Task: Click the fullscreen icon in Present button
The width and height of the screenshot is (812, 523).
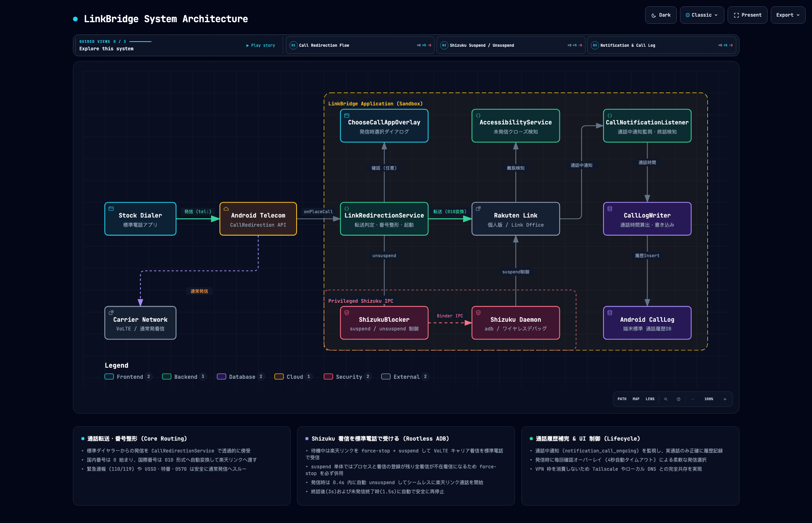Action: pyautogui.click(x=736, y=15)
